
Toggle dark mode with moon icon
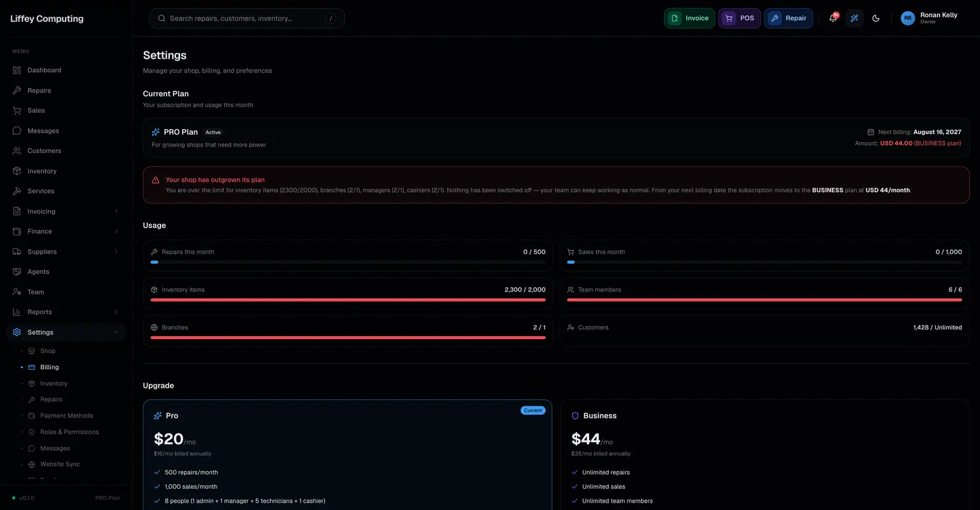click(876, 18)
